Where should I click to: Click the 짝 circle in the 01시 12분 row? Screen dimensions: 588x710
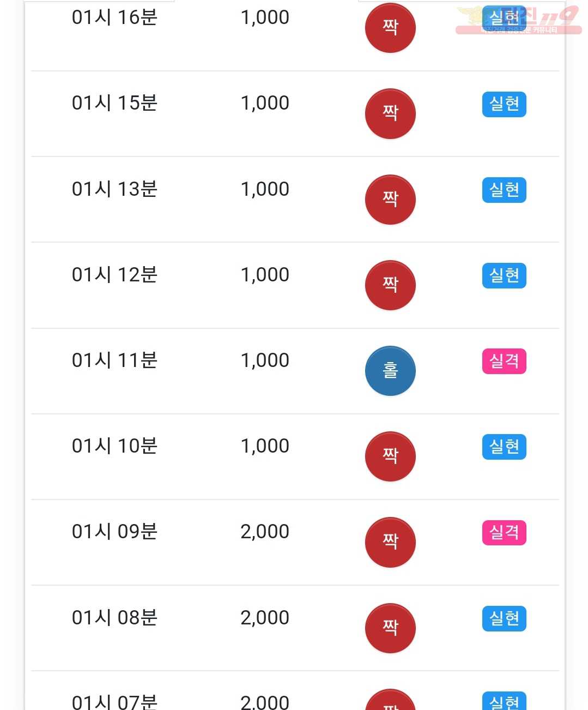coord(390,285)
